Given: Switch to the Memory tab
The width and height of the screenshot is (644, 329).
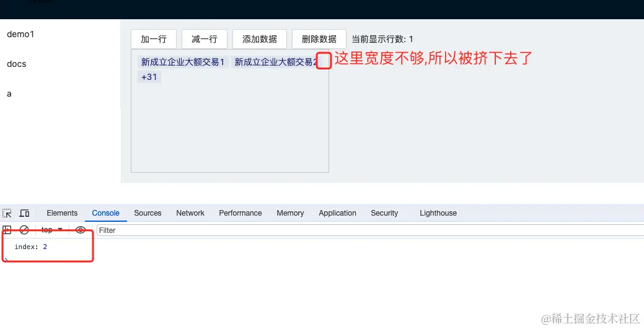Looking at the screenshot, I should coord(290,213).
